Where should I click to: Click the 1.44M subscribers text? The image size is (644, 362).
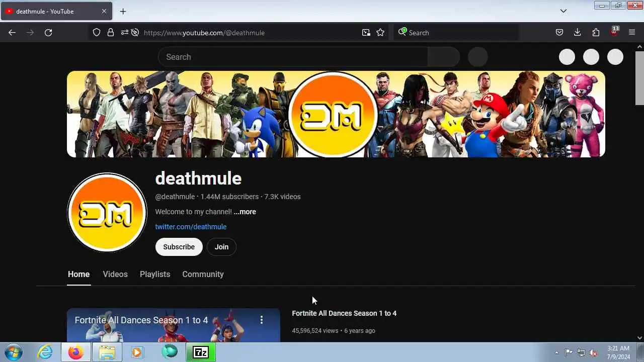tap(229, 197)
